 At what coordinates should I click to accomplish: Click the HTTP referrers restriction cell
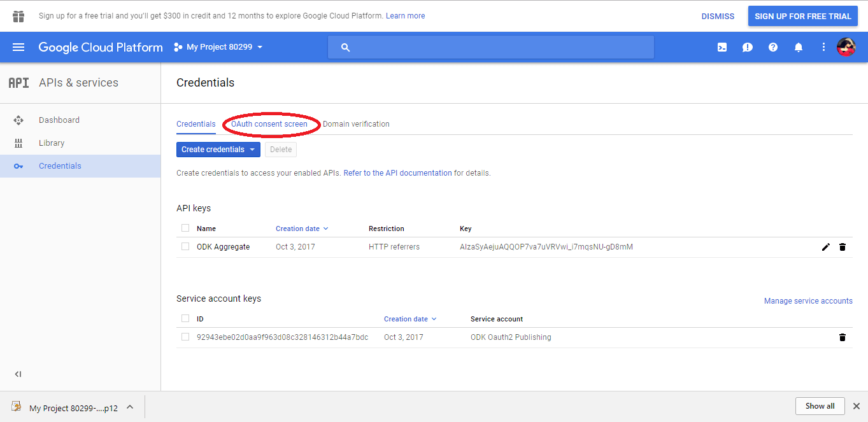click(x=394, y=247)
